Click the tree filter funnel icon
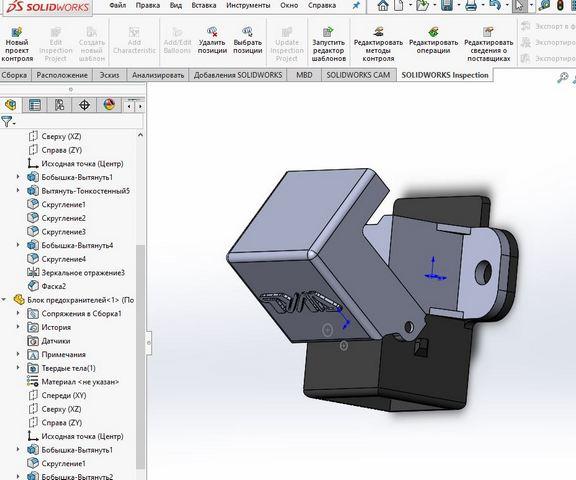The width and height of the screenshot is (576, 480). pyautogui.click(x=7, y=121)
